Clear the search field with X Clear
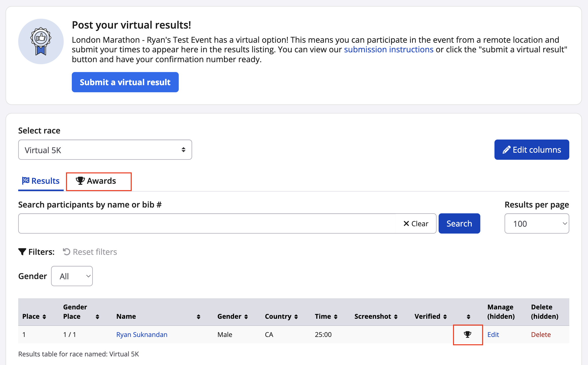 pos(416,224)
